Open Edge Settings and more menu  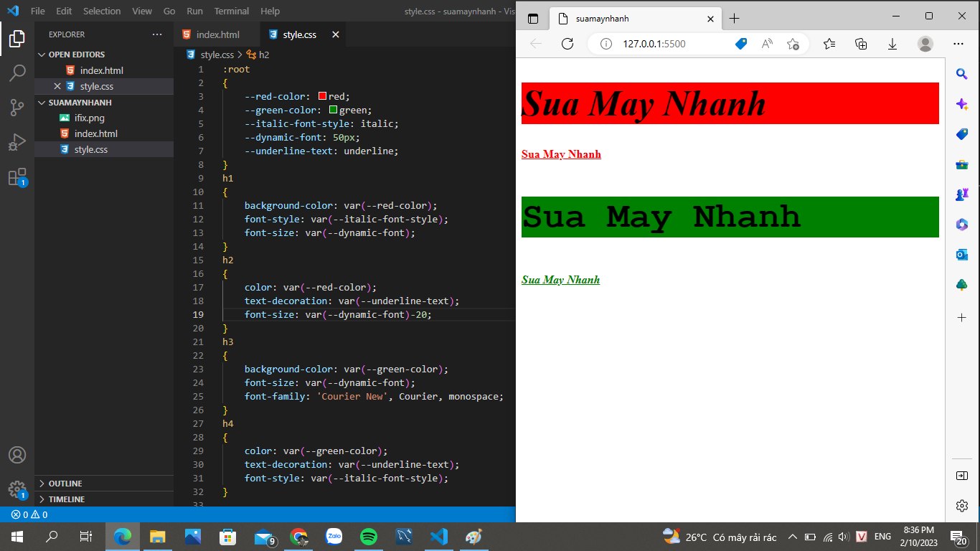958,44
